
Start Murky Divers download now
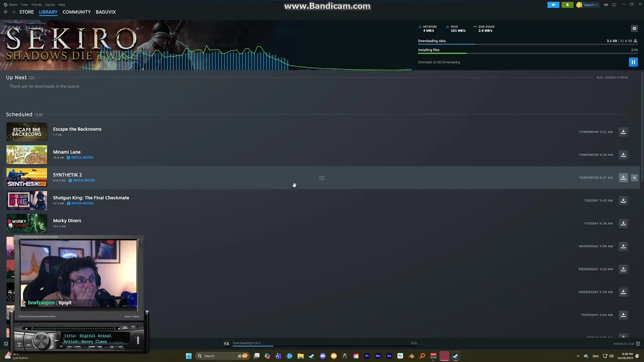click(x=623, y=223)
